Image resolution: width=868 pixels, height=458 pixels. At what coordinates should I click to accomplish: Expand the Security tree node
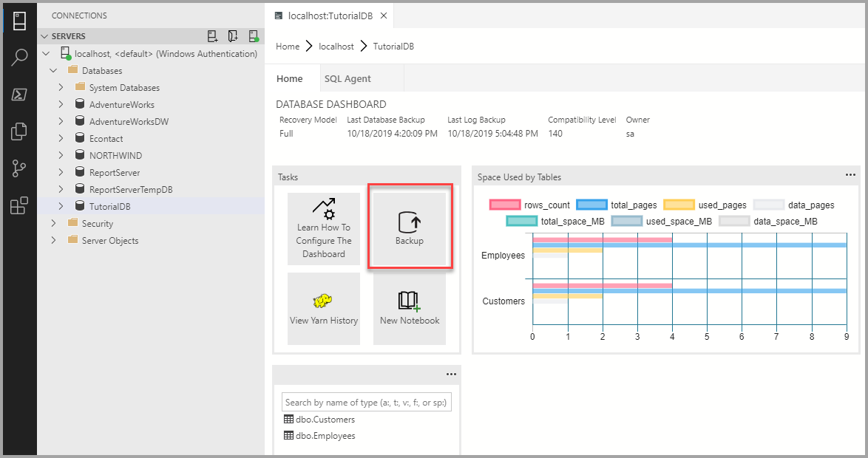tap(52, 223)
